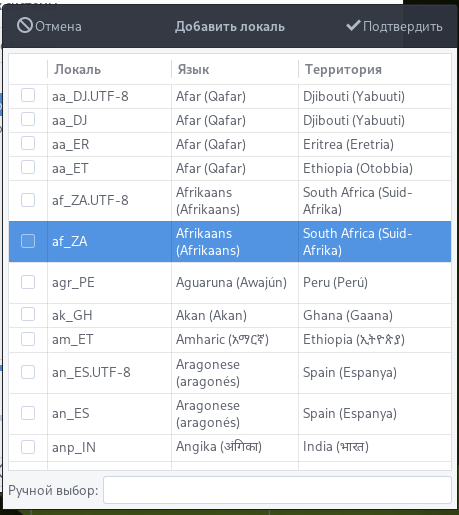Click the cancel circle icon beside Отмена

click(25, 26)
